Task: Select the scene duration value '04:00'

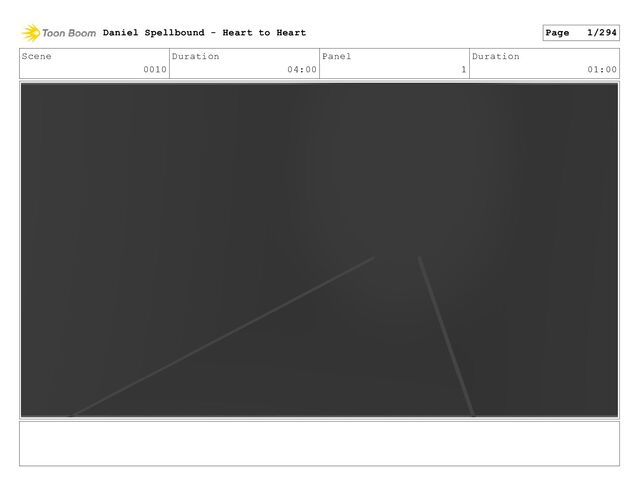Action: [x=302, y=69]
